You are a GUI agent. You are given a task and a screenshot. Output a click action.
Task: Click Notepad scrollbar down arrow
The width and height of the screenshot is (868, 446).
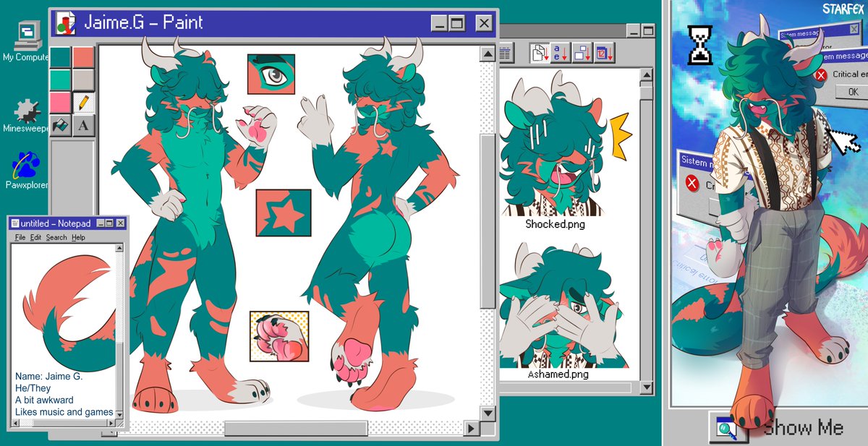click(121, 415)
